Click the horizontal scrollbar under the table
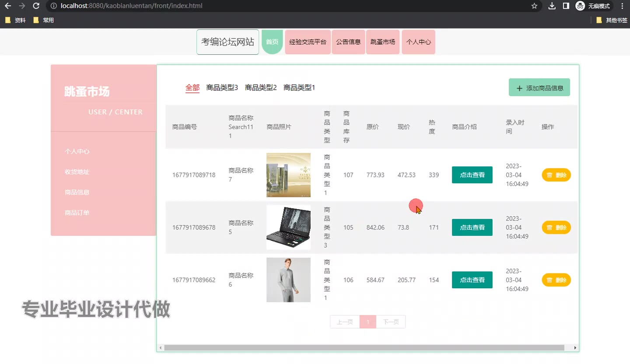 point(364,348)
